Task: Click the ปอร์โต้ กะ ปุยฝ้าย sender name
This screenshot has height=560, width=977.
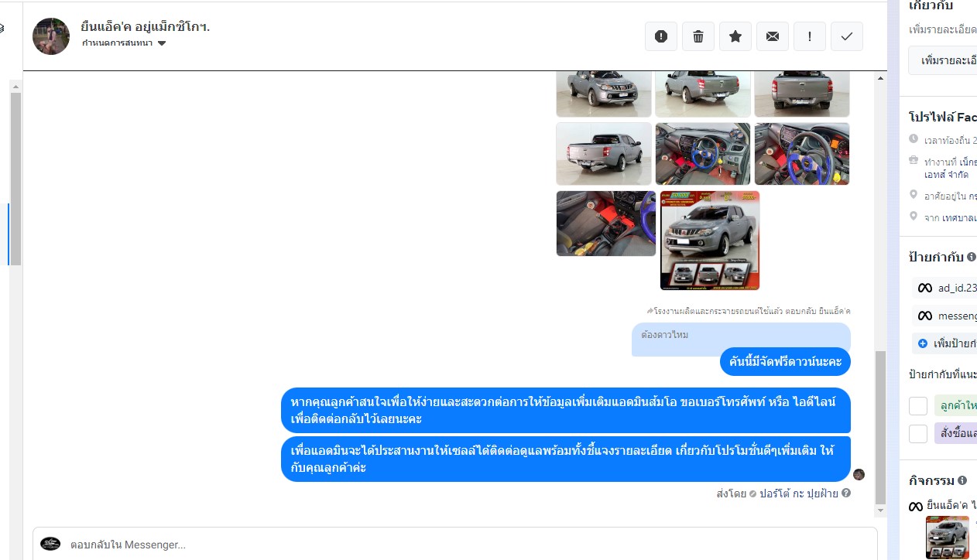Action: click(798, 493)
